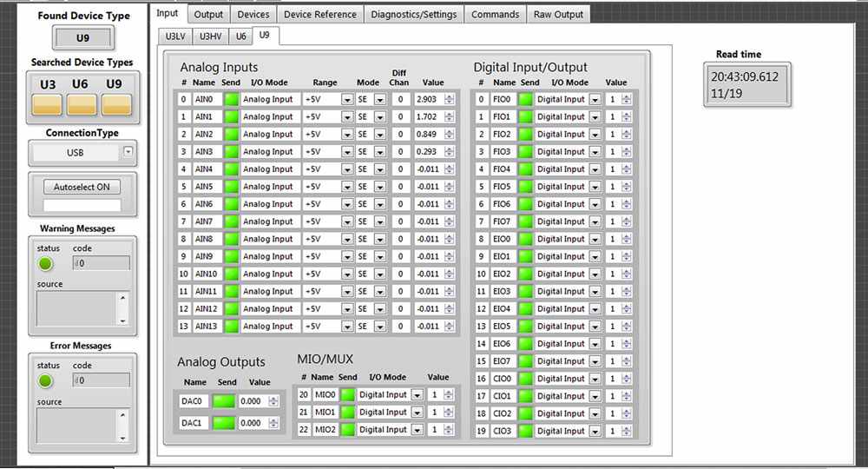This screenshot has height=469, width=868.
Task: Click the value stepper for FIO0
Action: click(626, 99)
